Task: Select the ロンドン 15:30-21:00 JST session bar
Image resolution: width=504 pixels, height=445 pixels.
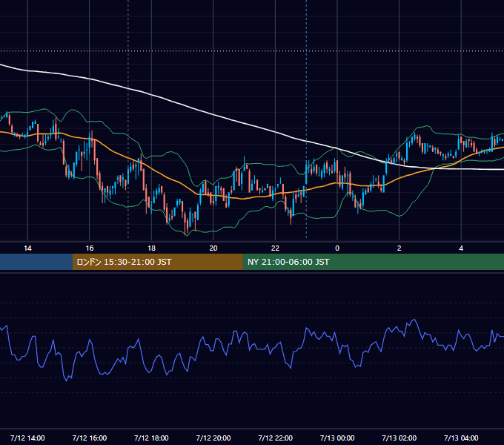Action: [157, 262]
